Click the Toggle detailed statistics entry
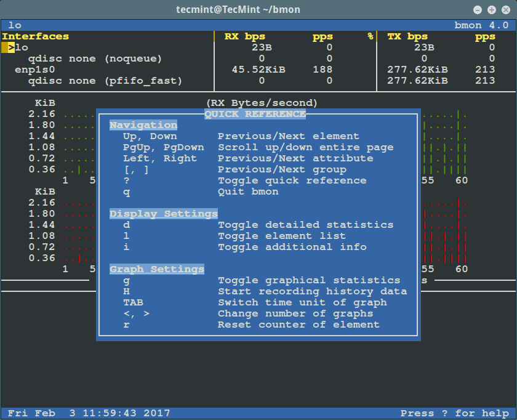The width and height of the screenshot is (517, 420). [305, 225]
